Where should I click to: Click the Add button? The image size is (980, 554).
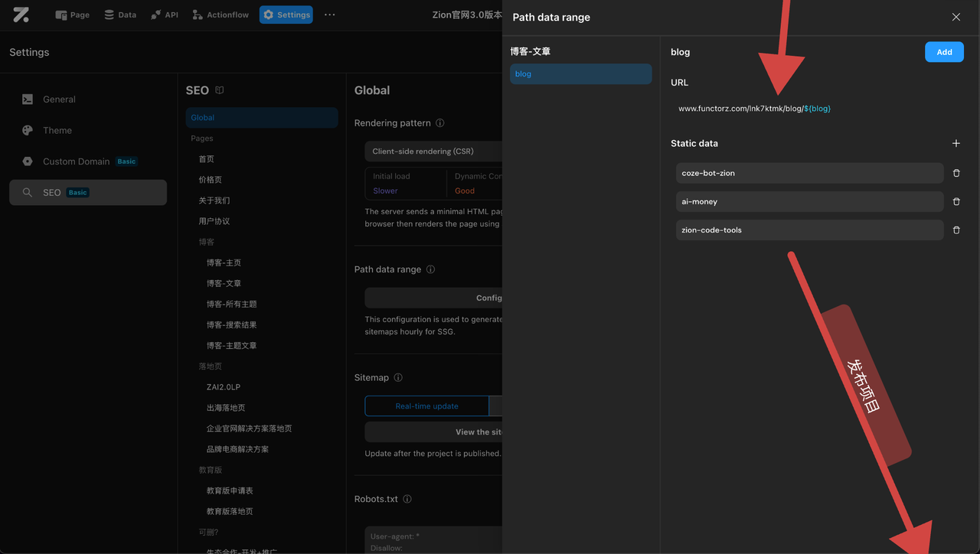[x=944, y=52]
